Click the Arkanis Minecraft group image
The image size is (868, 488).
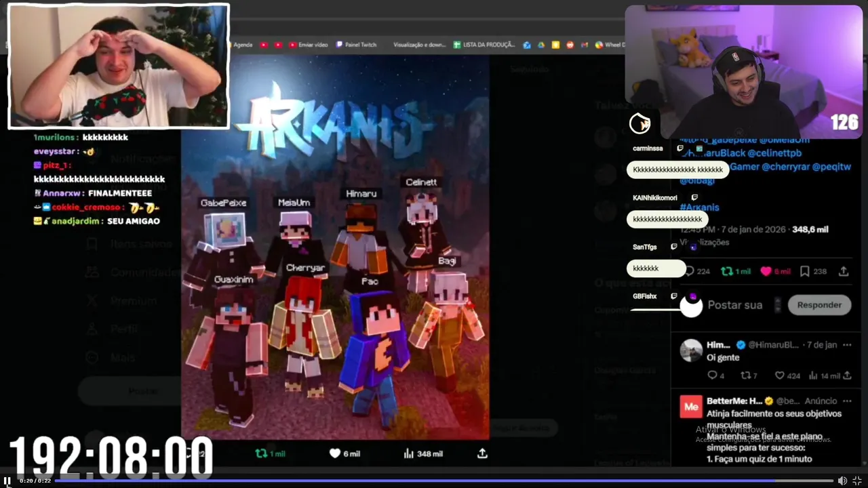pyautogui.click(x=335, y=247)
